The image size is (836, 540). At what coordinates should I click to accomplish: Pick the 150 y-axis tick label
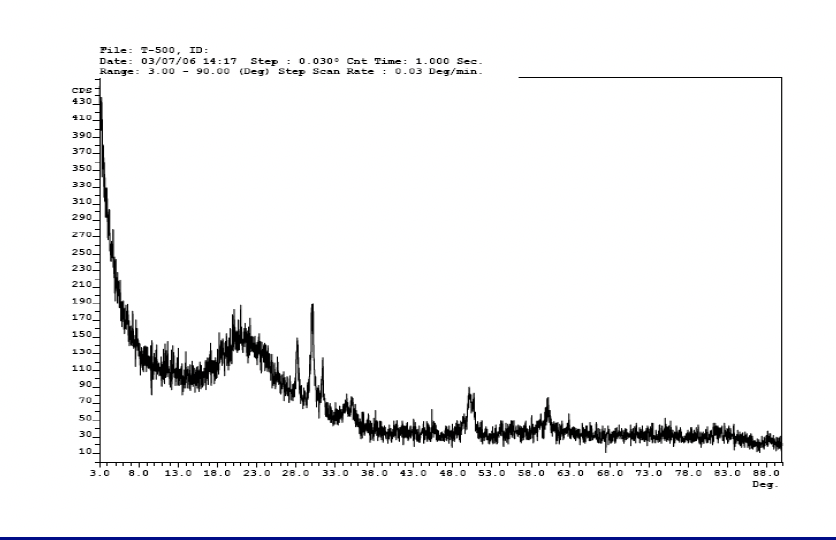click(82, 335)
